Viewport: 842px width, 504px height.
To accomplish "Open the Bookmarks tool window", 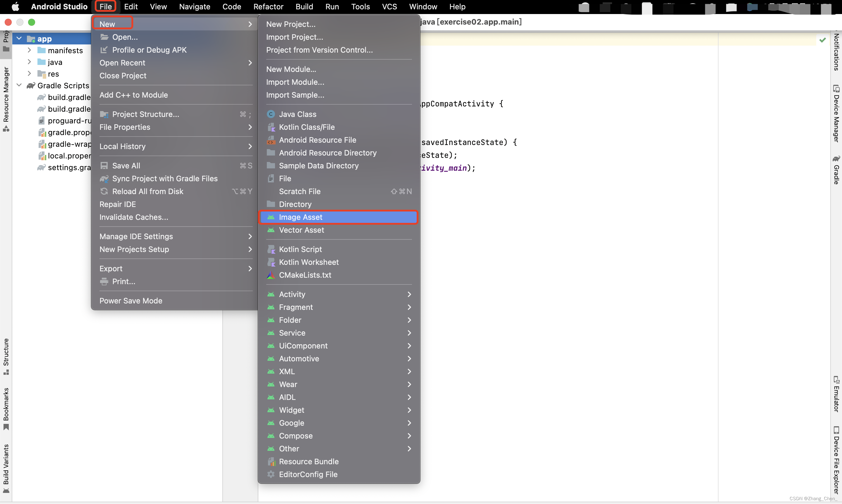I will [x=6, y=409].
